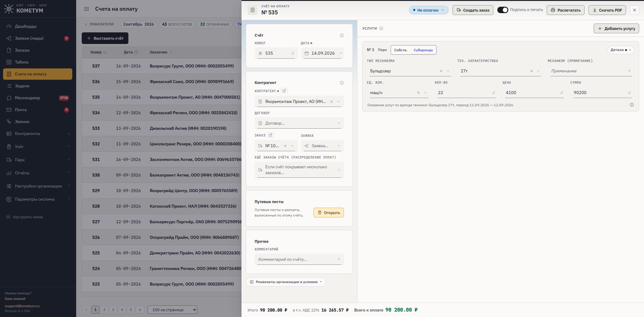Click the Создать заказ button
Screen dimensions: 644x317
pos(473,10)
